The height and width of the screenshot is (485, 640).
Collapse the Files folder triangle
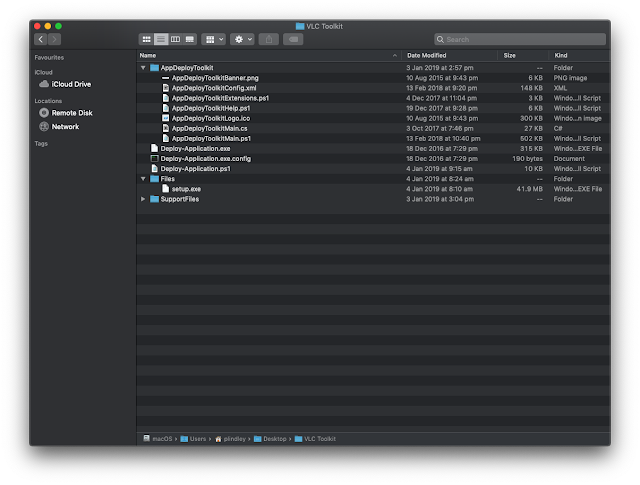(143, 179)
